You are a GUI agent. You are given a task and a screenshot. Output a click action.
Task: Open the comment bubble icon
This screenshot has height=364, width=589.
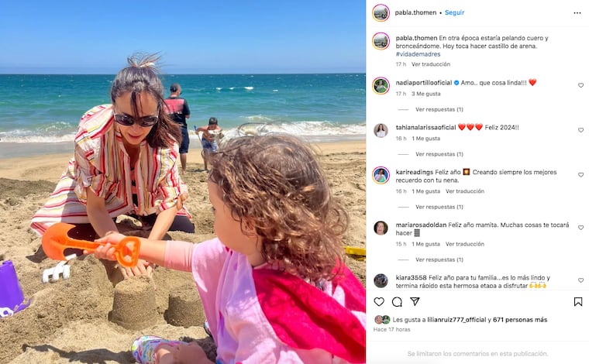coord(397,302)
